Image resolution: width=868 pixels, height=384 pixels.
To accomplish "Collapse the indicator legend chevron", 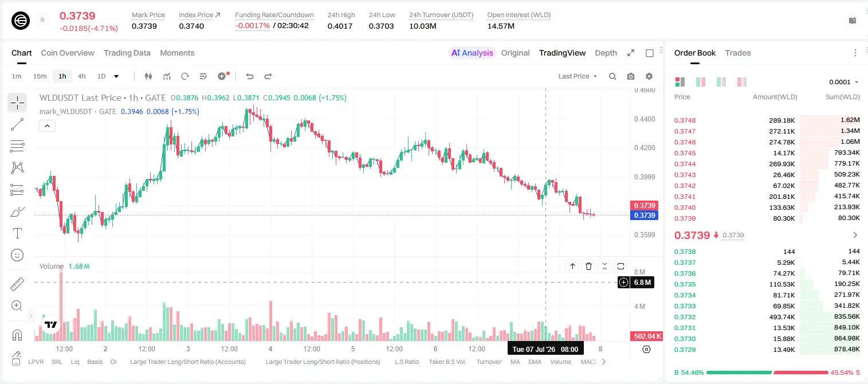I will [x=47, y=126].
